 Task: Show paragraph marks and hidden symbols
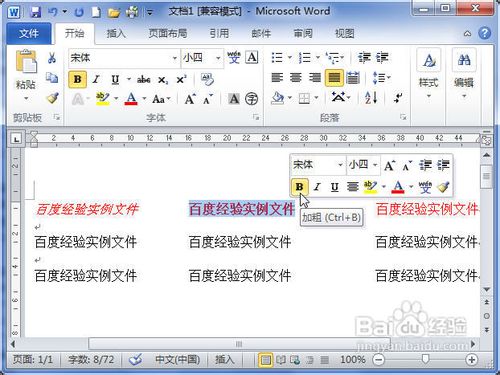coord(398,98)
